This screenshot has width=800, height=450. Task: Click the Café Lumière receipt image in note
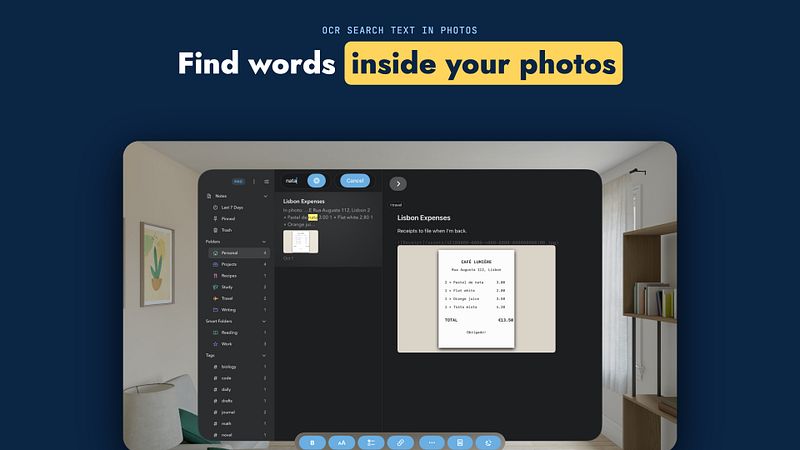(477, 299)
